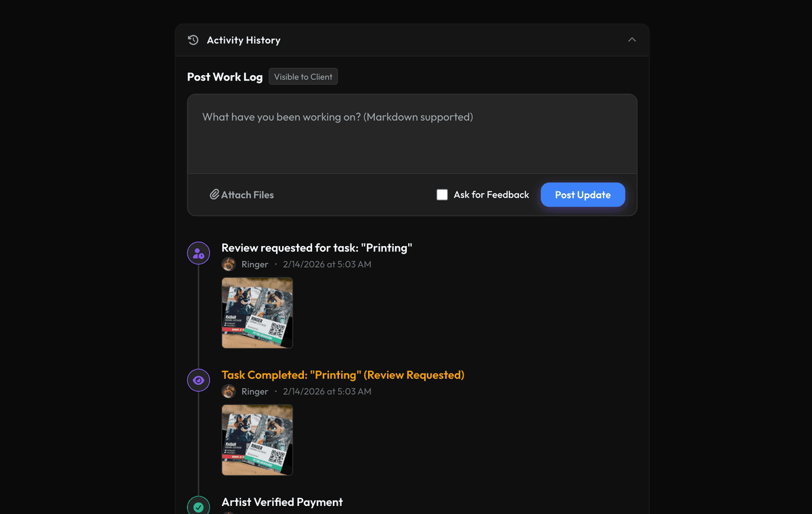Click the Ask for Feedback label
Screen dimensions: 812x514
[491, 195]
